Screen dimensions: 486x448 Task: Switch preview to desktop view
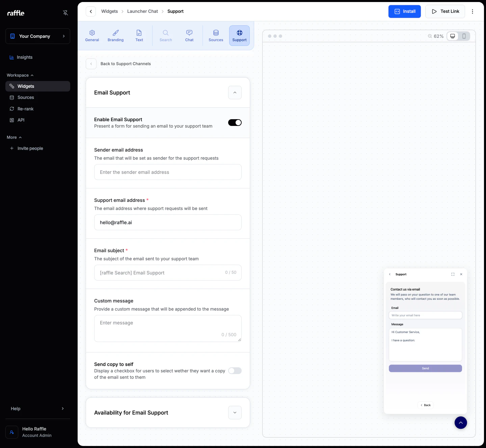(x=453, y=36)
